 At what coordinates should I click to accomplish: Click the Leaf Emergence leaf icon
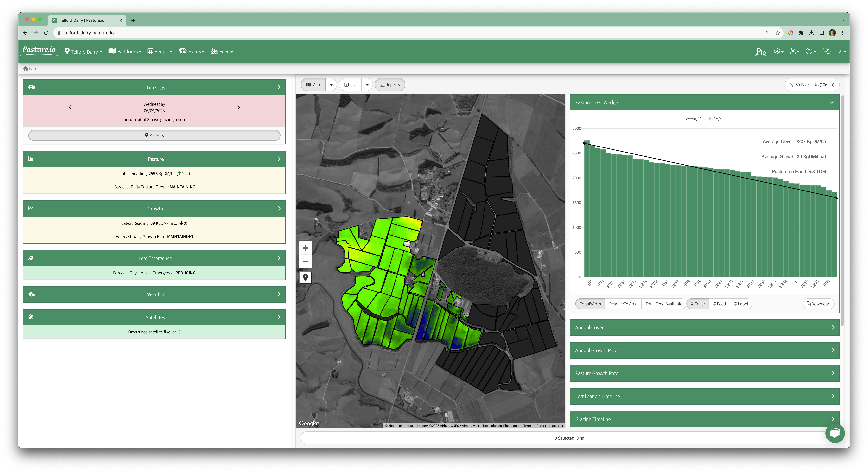[x=31, y=258]
